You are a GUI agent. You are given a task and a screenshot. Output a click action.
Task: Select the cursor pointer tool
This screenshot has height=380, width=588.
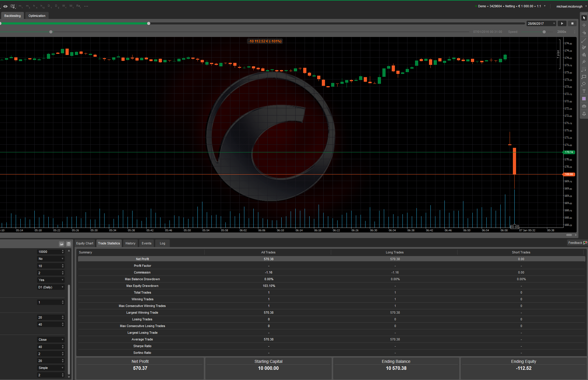click(x=584, y=18)
